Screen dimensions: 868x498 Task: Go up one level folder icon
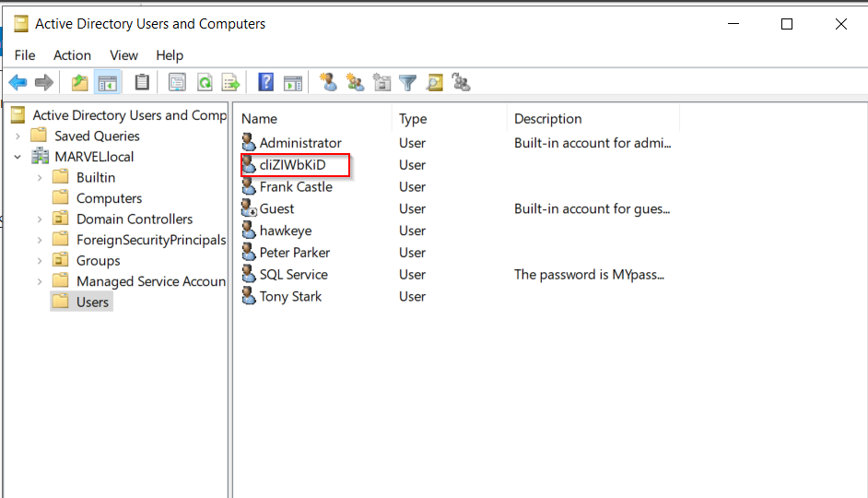(x=80, y=83)
